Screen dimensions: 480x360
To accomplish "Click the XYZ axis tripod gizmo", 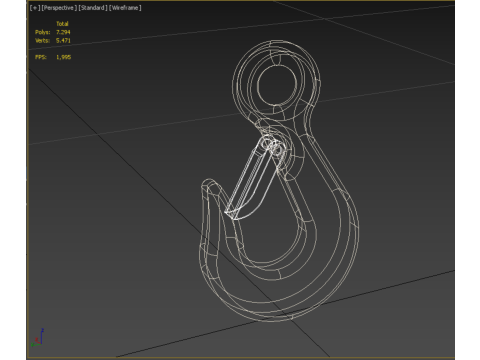I will point(37,337).
